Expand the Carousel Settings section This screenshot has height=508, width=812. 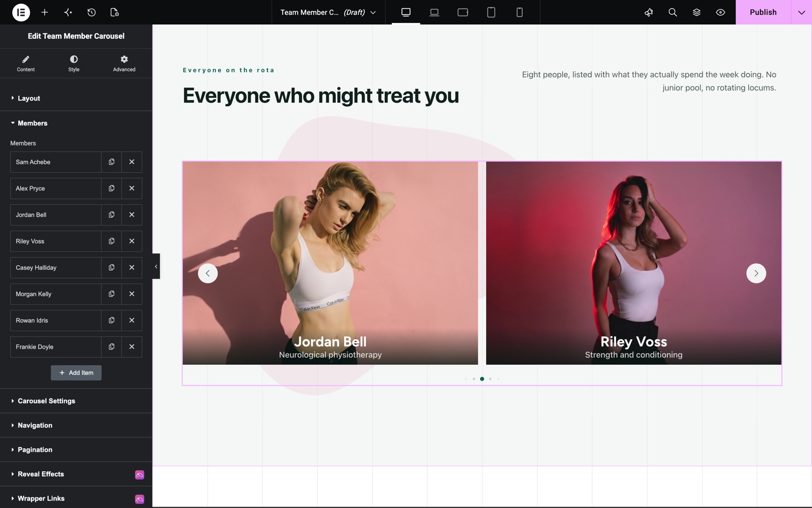[76, 401]
